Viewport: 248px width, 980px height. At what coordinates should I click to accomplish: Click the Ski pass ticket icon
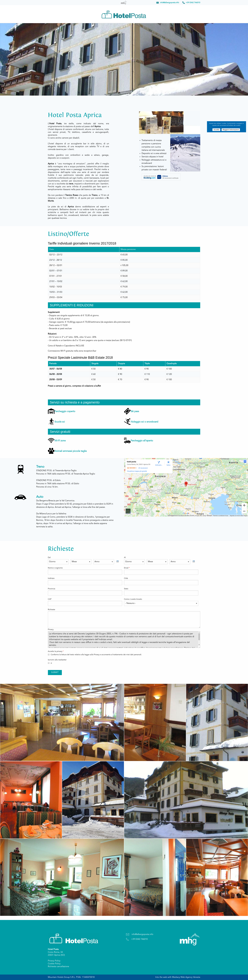(127, 411)
